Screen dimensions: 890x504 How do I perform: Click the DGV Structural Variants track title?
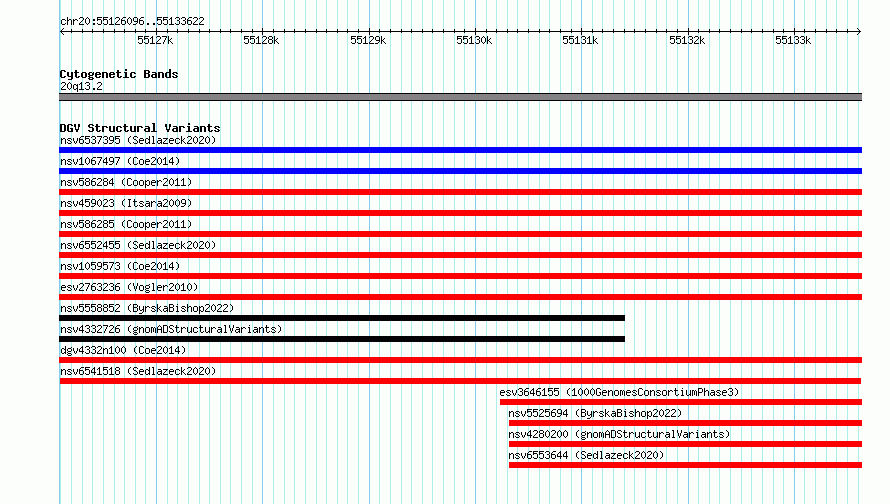point(140,128)
